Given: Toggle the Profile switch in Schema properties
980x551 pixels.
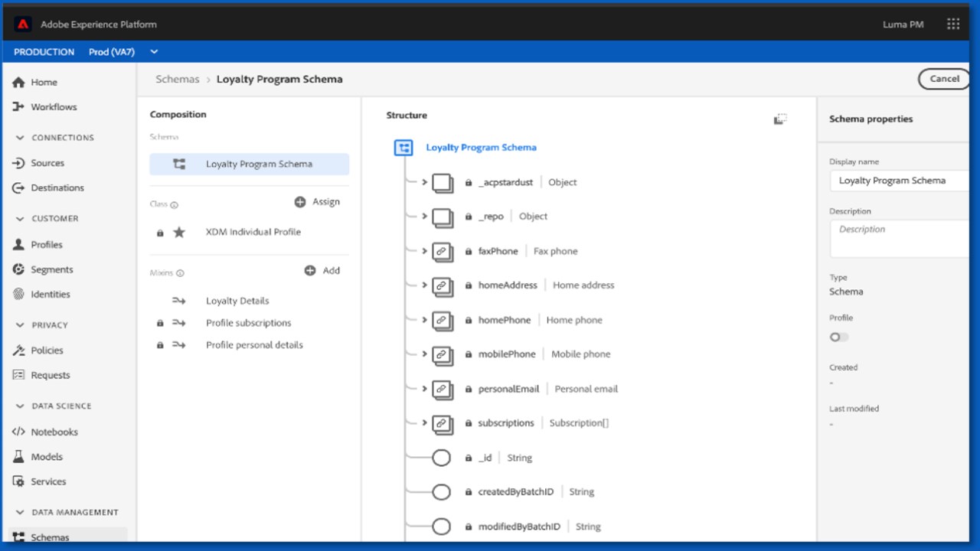Looking at the screenshot, I should pos(839,337).
